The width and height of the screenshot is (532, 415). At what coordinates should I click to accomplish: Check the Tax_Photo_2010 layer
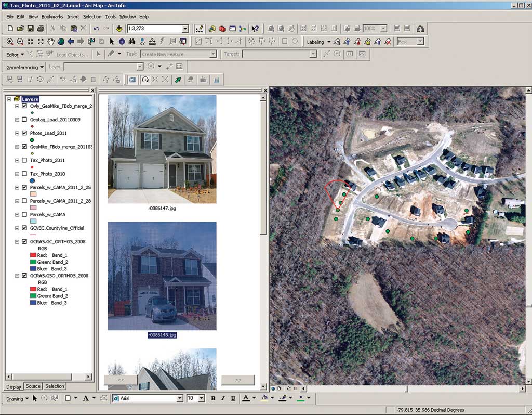pos(24,174)
